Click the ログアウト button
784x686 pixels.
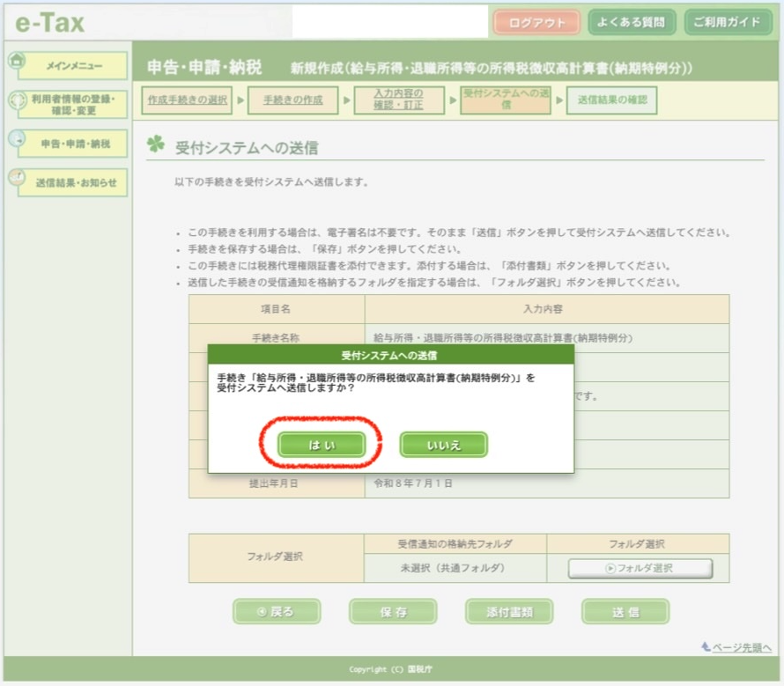[x=536, y=23]
